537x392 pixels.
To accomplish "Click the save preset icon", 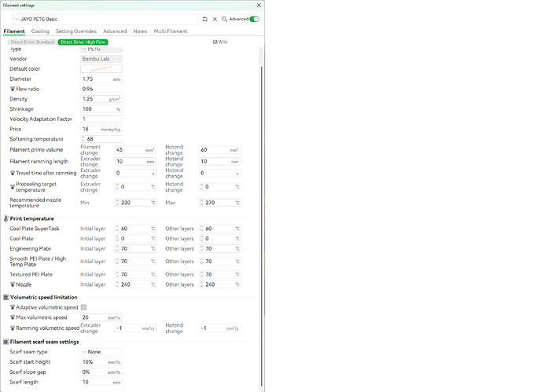I will [x=205, y=19].
